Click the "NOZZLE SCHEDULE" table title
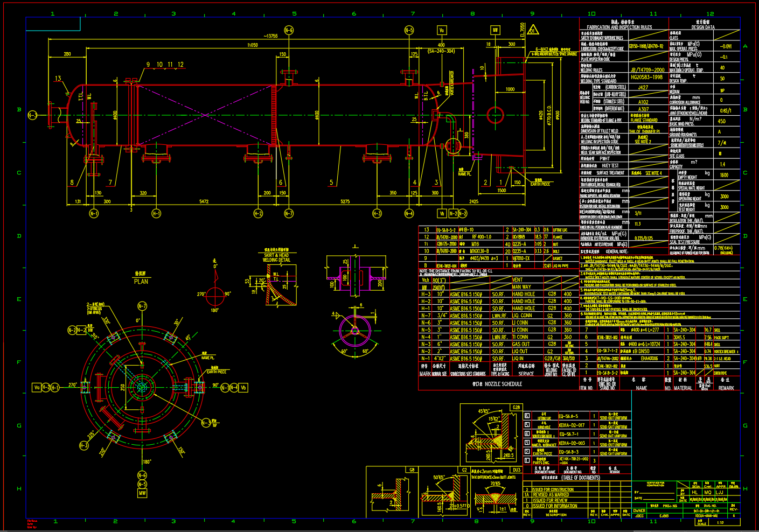Viewport: 759px width, 532px height. click(x=503, y=384)
